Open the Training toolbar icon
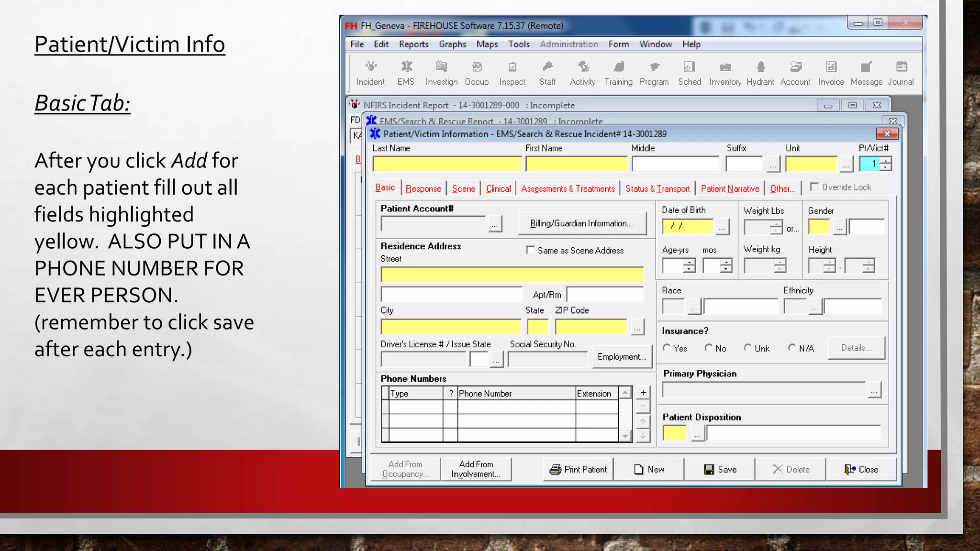 (x=618, y=73)
